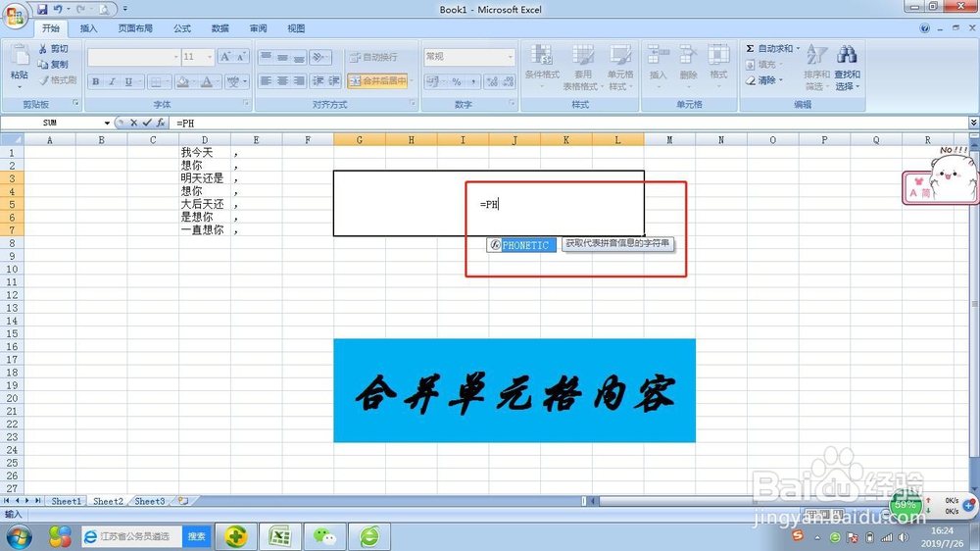Click percent style icon

(x=457, y=81)
